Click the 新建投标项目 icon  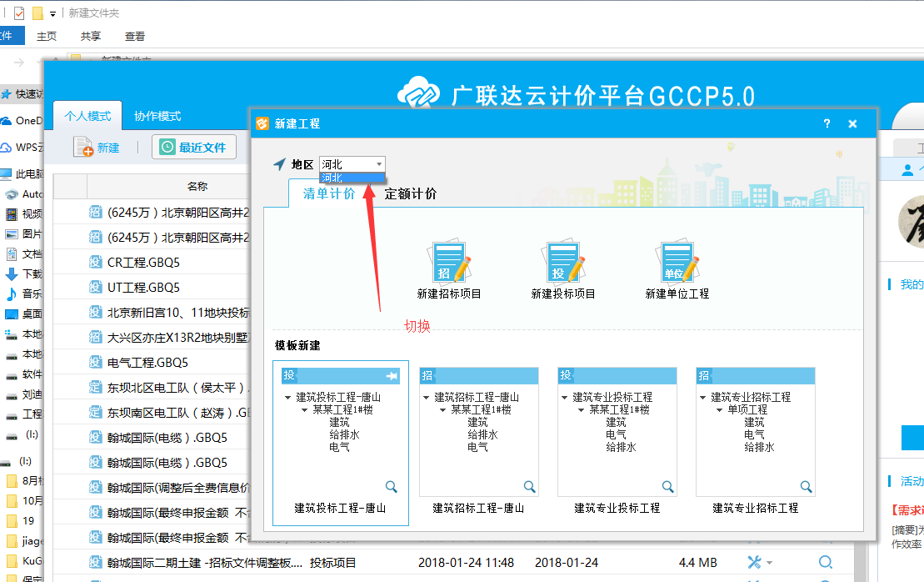[563, 261]
